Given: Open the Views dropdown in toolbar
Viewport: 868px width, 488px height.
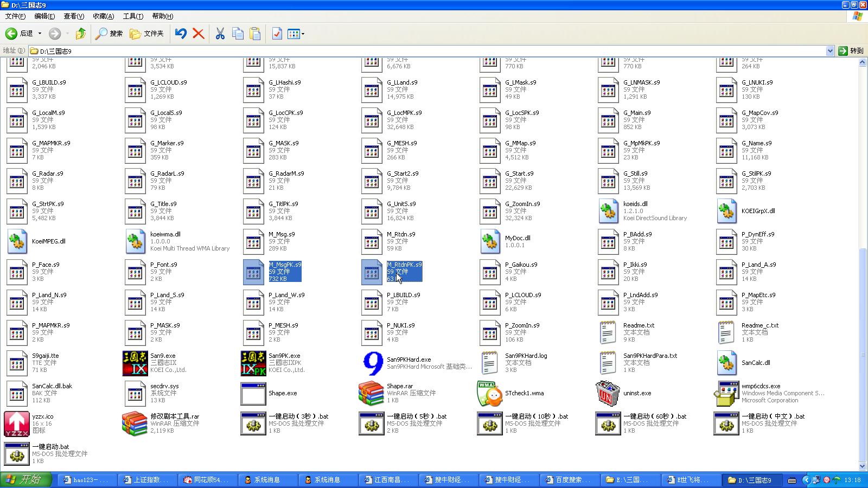Looking at the screenshot, I should tap(303, 34).
